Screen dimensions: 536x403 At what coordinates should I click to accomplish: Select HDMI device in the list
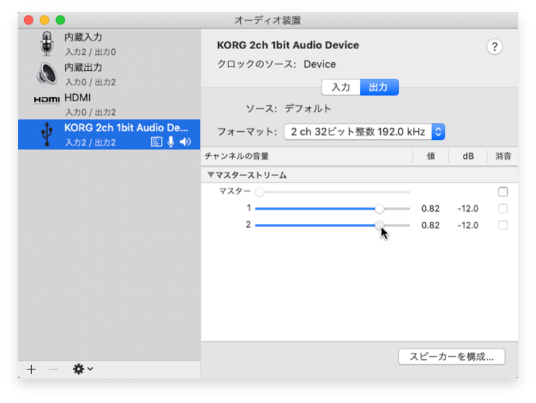tap(109, 104)
